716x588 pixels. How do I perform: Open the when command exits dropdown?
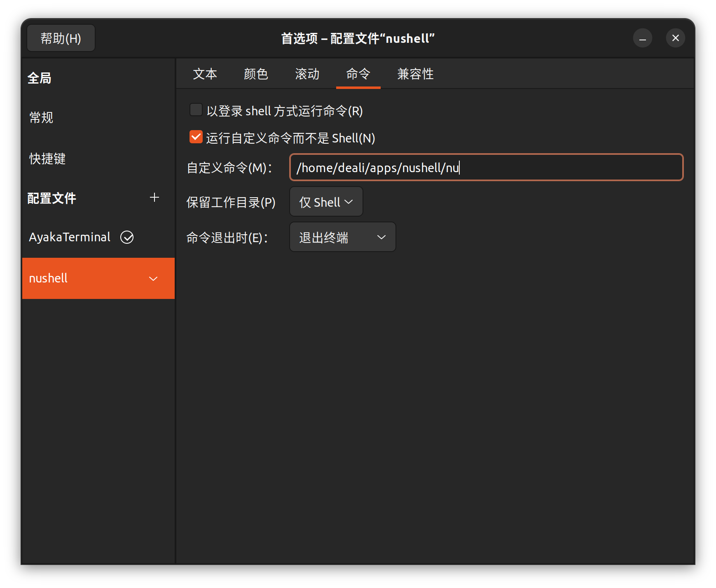click(343, 237)
